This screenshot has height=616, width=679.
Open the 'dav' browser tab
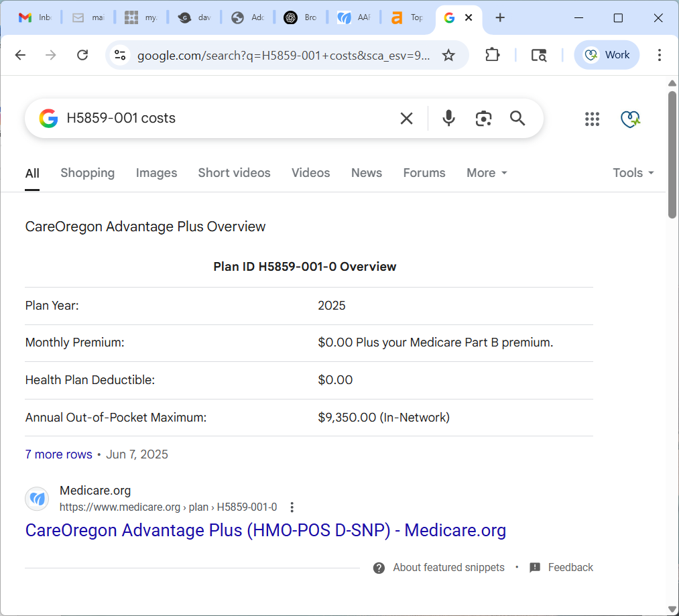194,17
